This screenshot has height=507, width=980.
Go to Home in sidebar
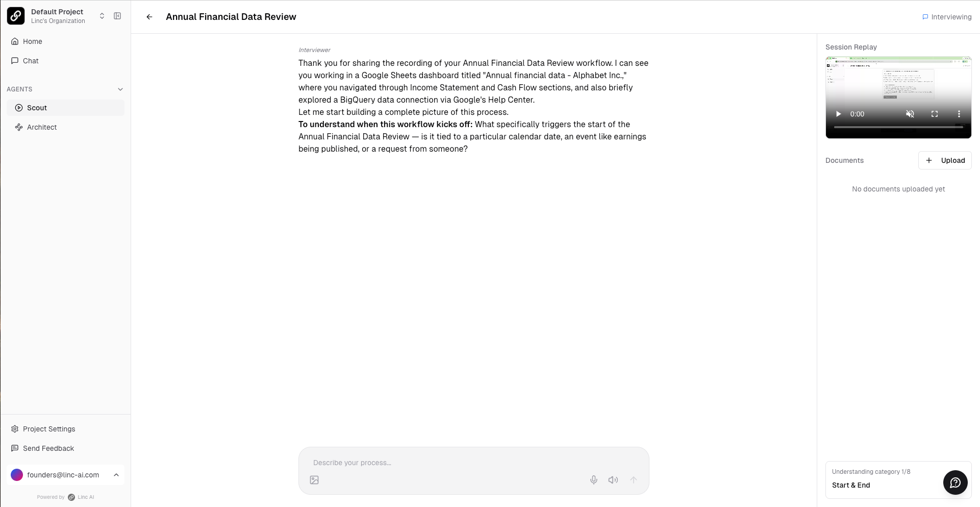[33, 41]
